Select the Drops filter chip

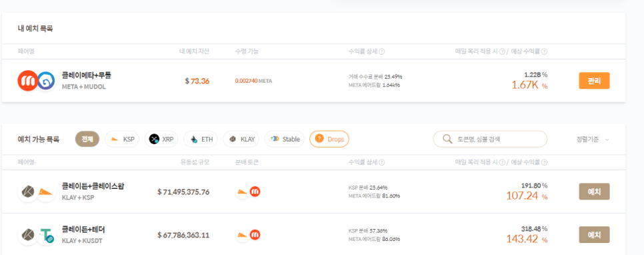329,139
